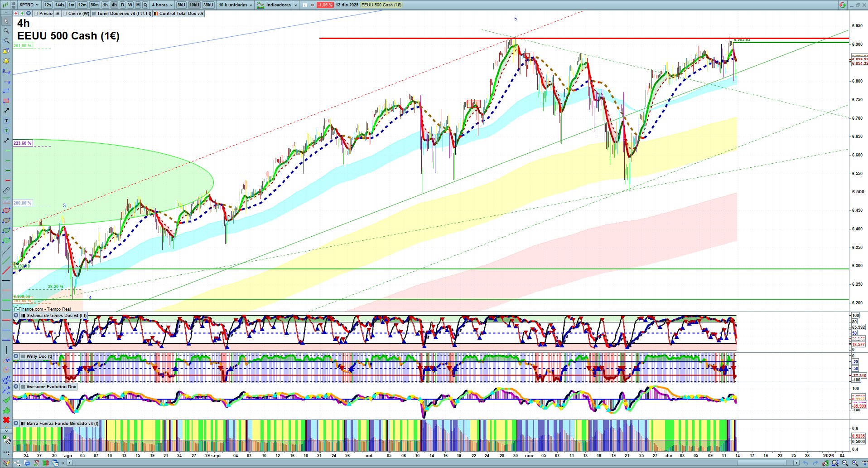Switch to the D daily timeframe
The height and width of the screenshot is (468, 868).
coord(122,5)
